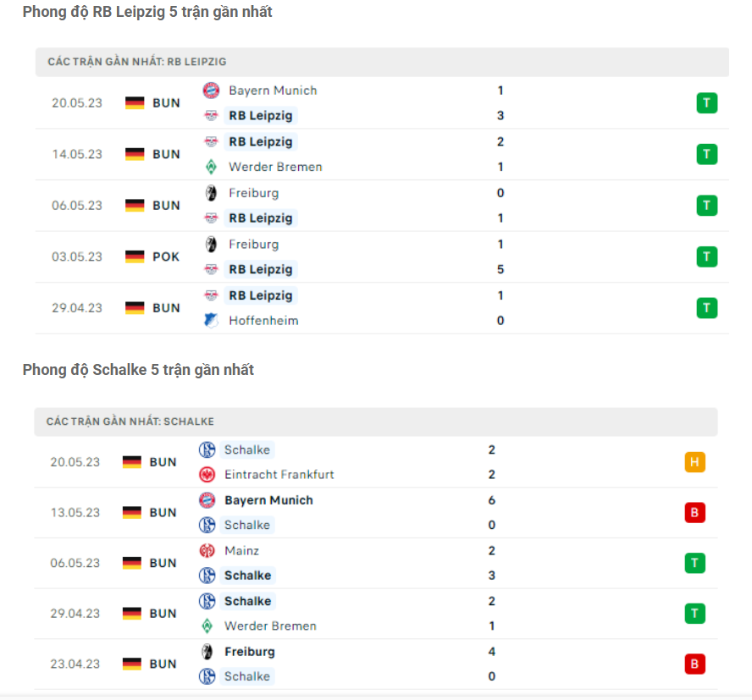This screenshot has height=700, width=752.
Task: Click the Bayern Munich club crest logo
Action: (213, 90)
